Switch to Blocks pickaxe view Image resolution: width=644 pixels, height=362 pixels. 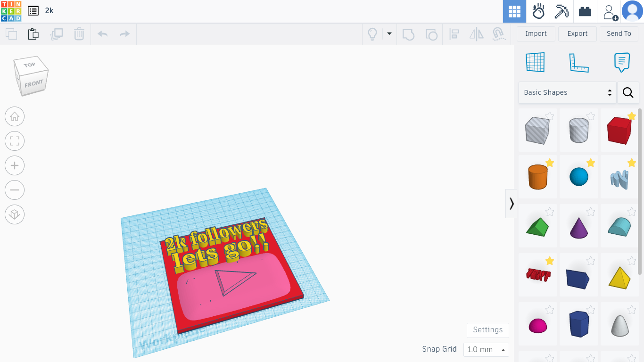point(561,11)
